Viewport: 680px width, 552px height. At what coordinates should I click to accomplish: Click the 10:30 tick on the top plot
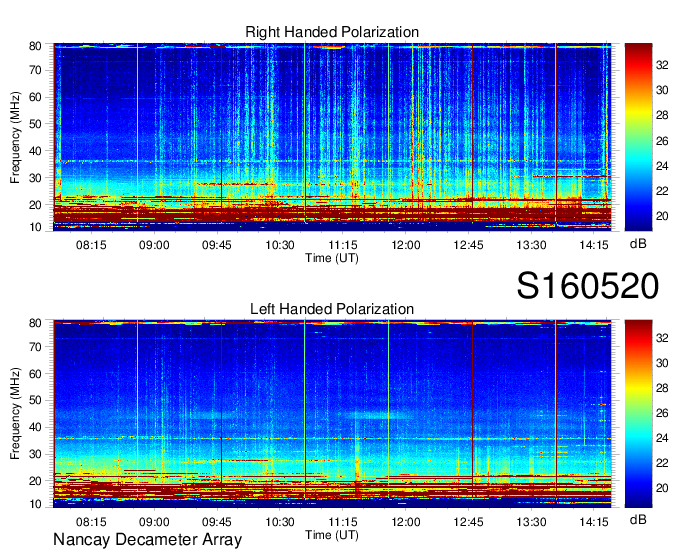tap(280, 245)
